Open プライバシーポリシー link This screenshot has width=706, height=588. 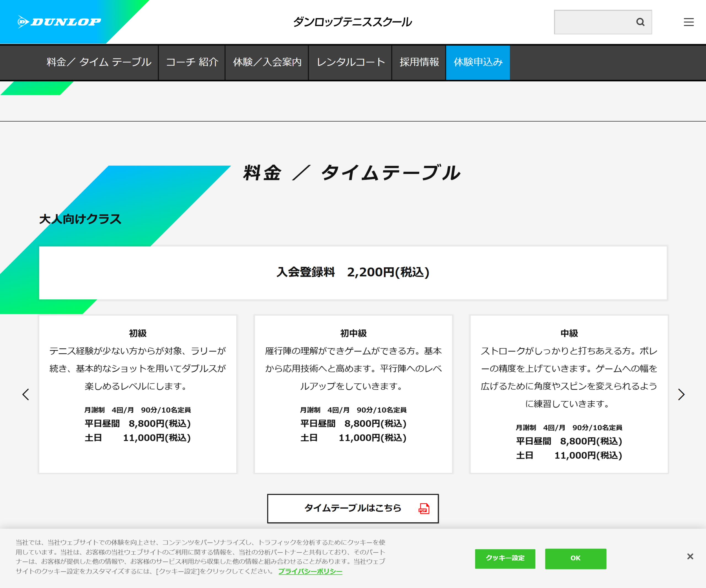[x=310, y=571]
